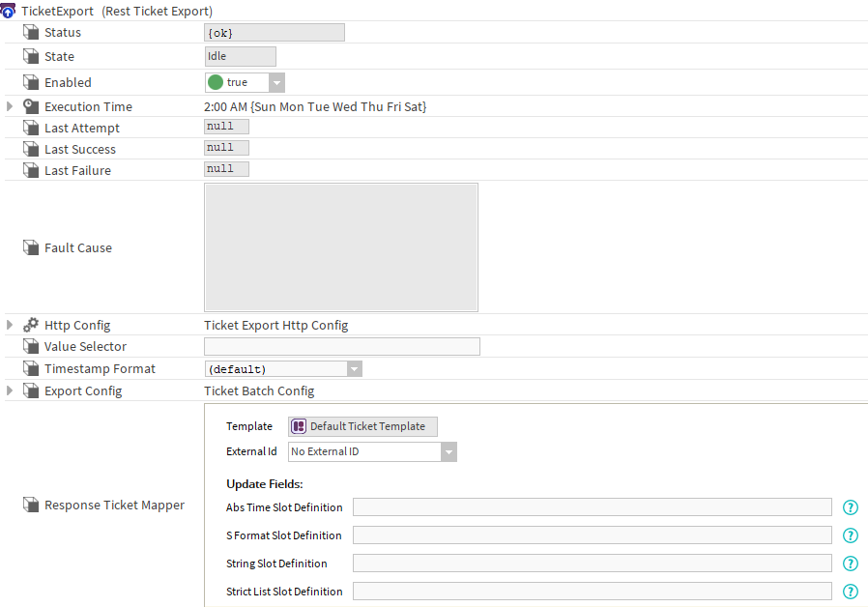Click the Abs Time Slot Definition field
This screenshot has height=607, width=868.
click(x=593, y=507)
